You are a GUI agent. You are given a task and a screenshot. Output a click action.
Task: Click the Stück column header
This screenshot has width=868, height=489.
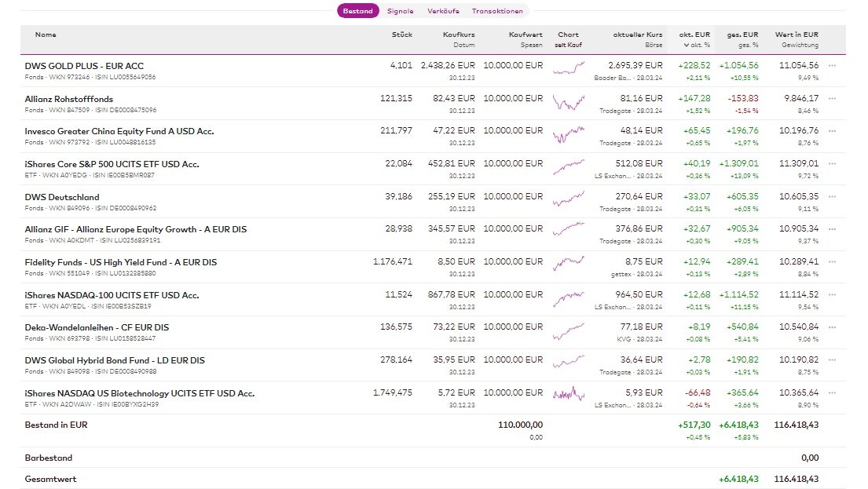(x=401, y=35)
